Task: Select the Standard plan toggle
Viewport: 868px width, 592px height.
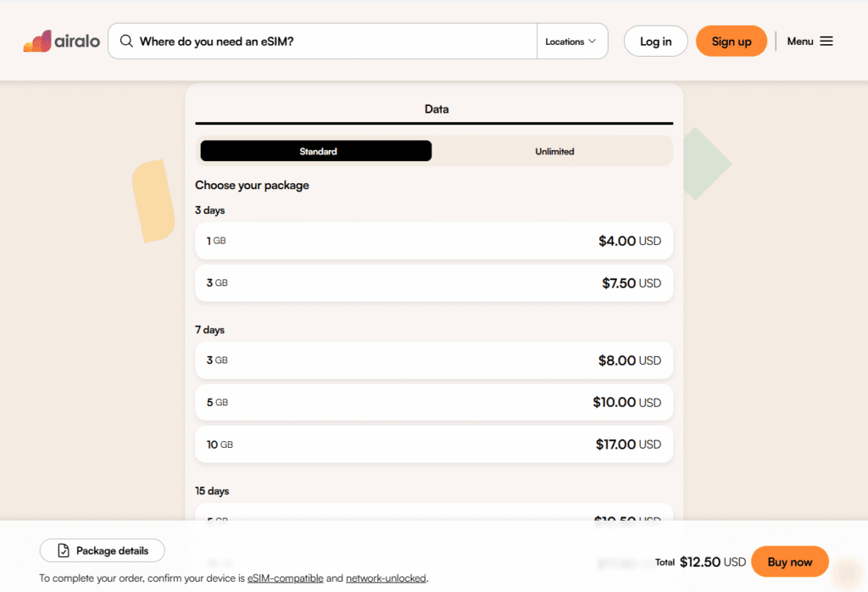Action: [316, 150]
